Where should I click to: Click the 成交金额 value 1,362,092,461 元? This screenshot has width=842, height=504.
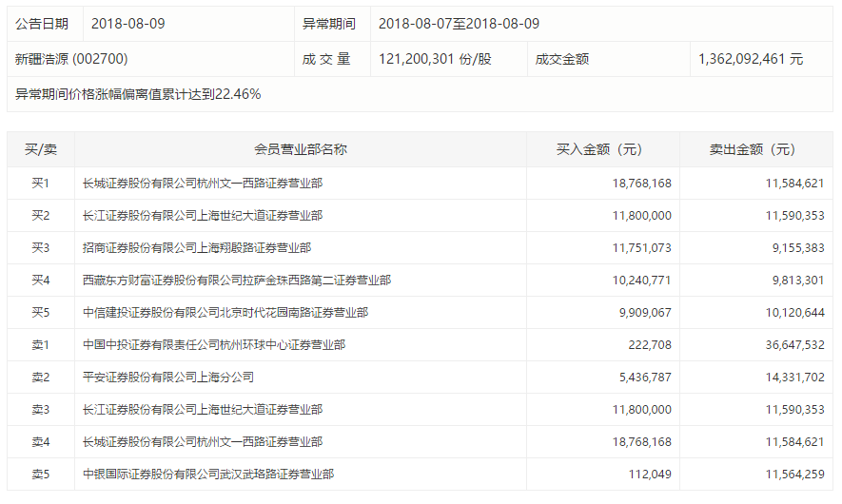point(750,59)
